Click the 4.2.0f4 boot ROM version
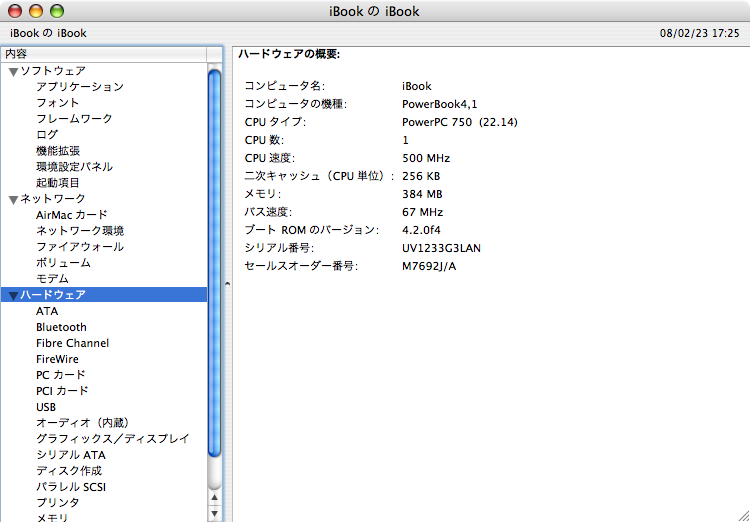Viewport: 750px width, 522px height. click(421, 230)
